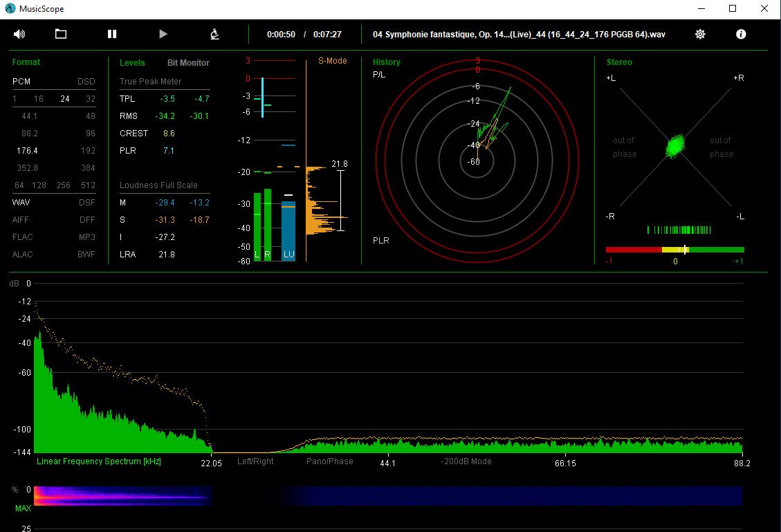Click the PLR label under History
This screenshot has height=532, width=781.
coord(380,241)
